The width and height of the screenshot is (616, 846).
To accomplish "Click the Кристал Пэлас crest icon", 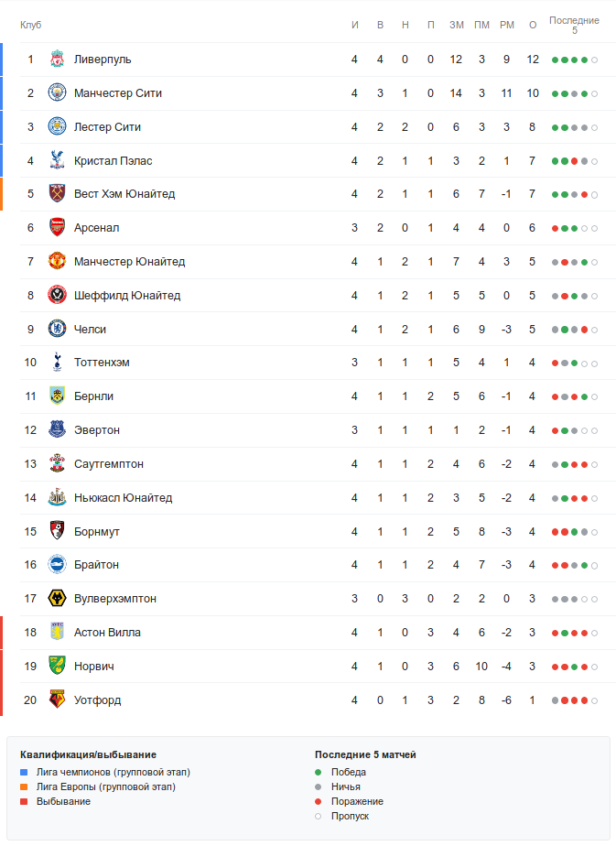I will (x=57, y=161).
